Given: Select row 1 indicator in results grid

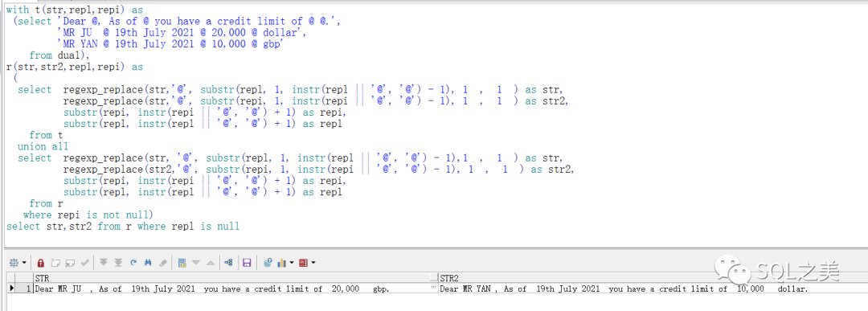Looking at the screenshot, I should point(24,288).
